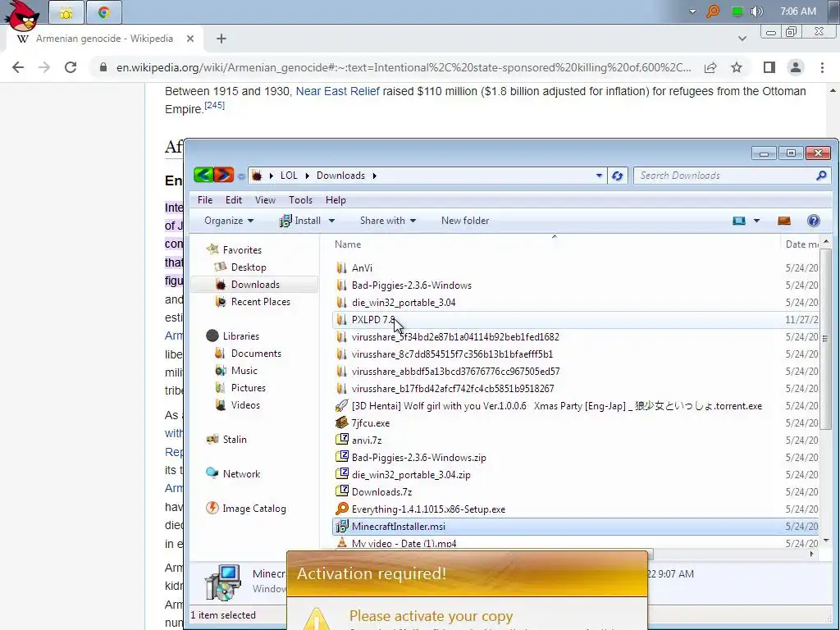Toggle the preview pane icon
The height and width of the screenshot is (630, 840).
[783, 221]
